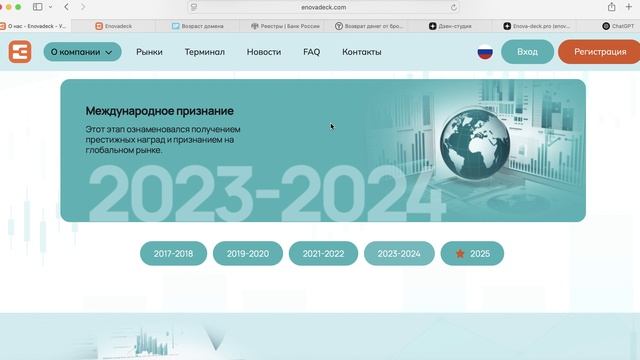
Task: Click the Регистрация button
Action: coord(600,52)
